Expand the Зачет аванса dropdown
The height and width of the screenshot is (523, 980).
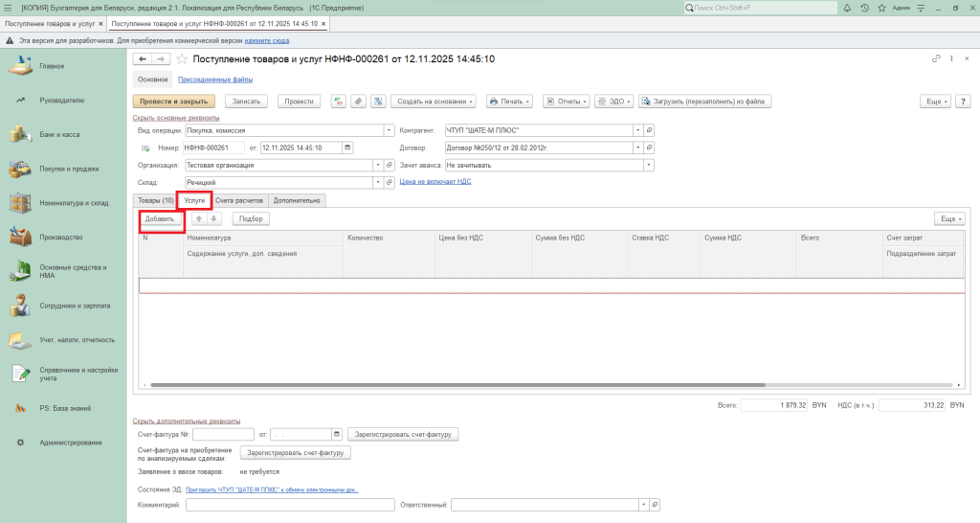pos(649,165)
